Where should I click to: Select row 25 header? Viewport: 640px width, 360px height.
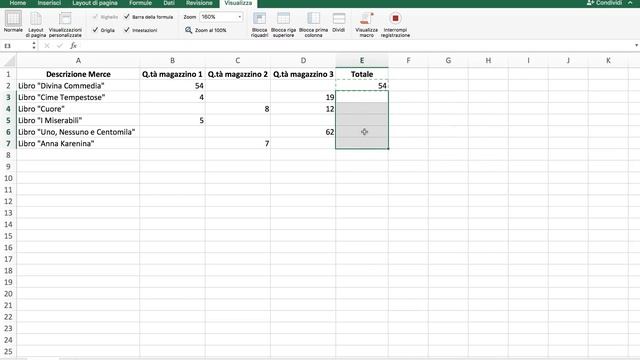[x=8, y=351]
